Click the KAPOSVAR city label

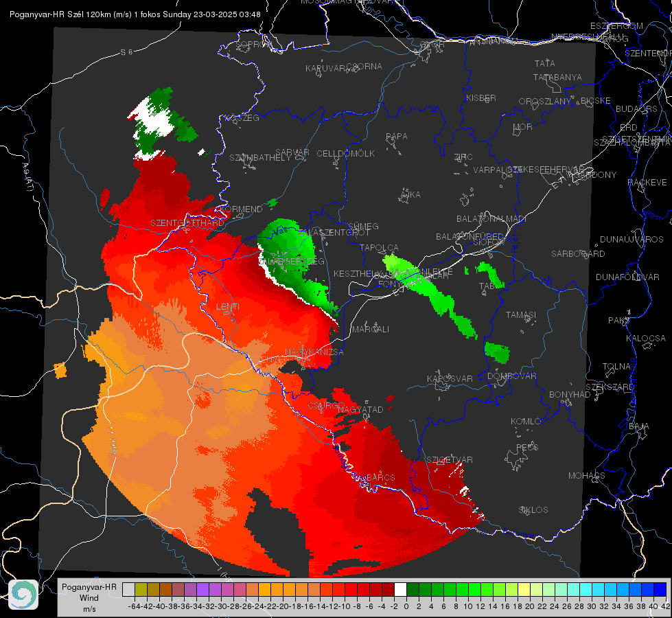(450, 378)
